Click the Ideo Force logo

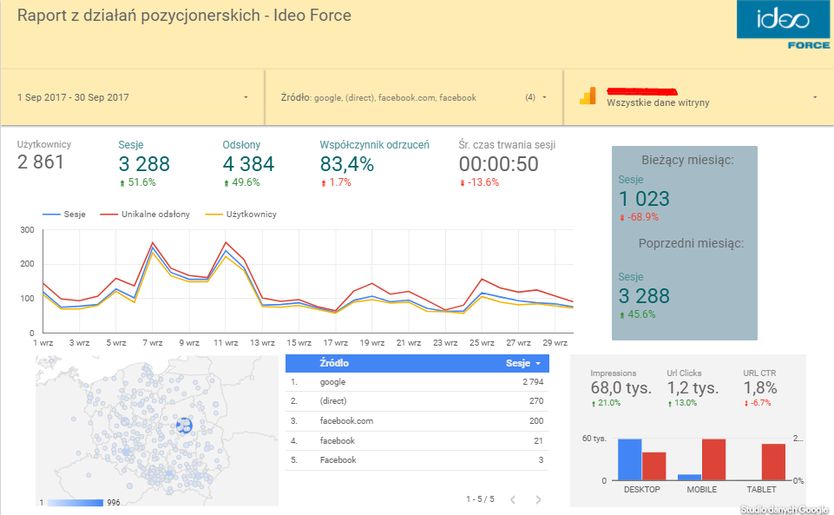pos(783,25)
